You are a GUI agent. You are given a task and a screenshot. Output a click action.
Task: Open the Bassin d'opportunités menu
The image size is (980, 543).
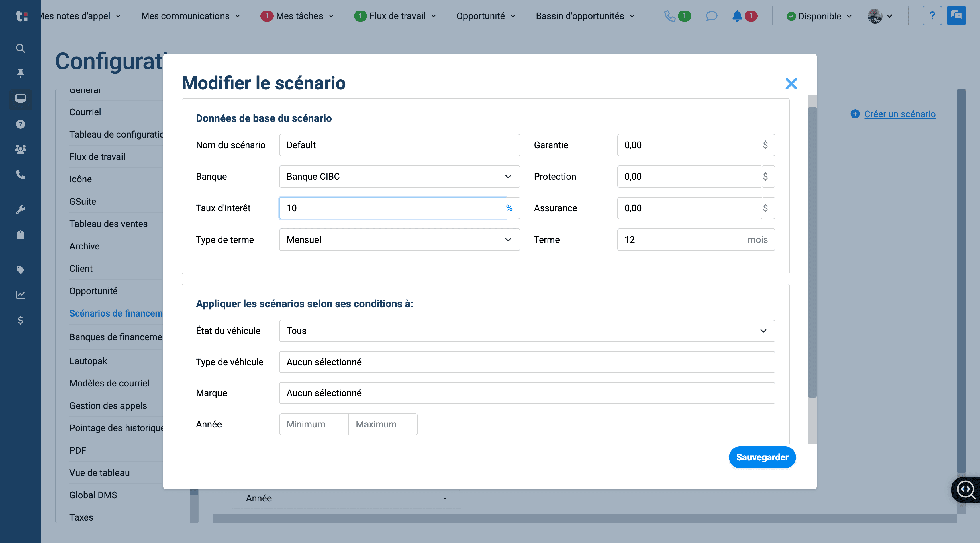point(585,16)
